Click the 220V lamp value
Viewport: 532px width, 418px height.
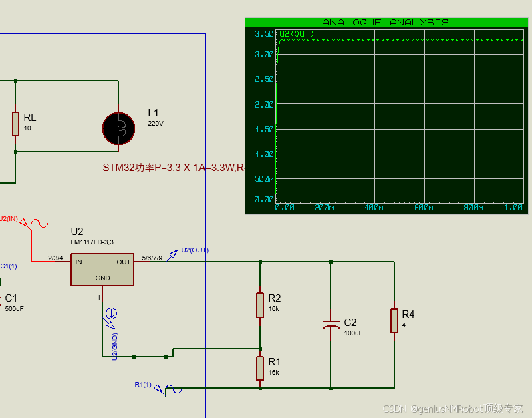click(156, 124)
